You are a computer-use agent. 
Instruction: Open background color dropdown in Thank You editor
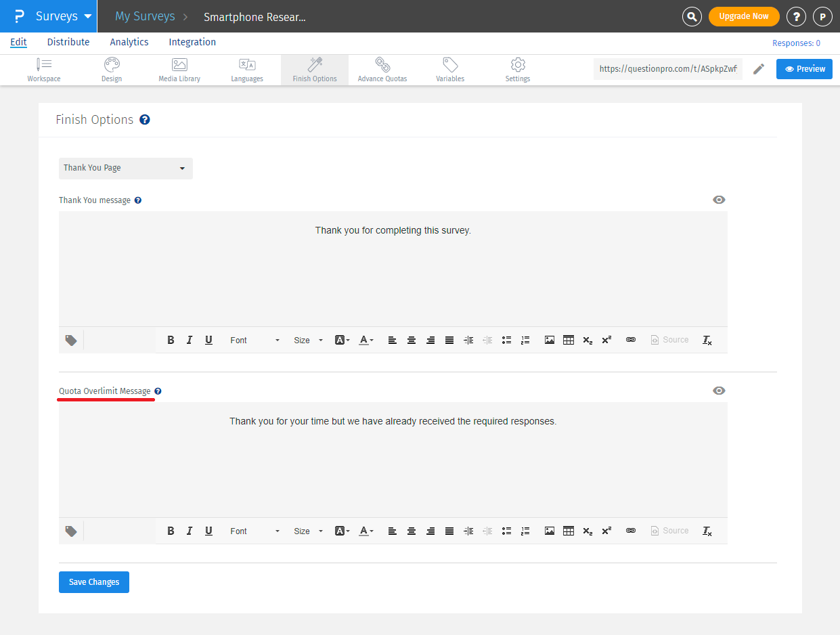(x=342, y=340)
